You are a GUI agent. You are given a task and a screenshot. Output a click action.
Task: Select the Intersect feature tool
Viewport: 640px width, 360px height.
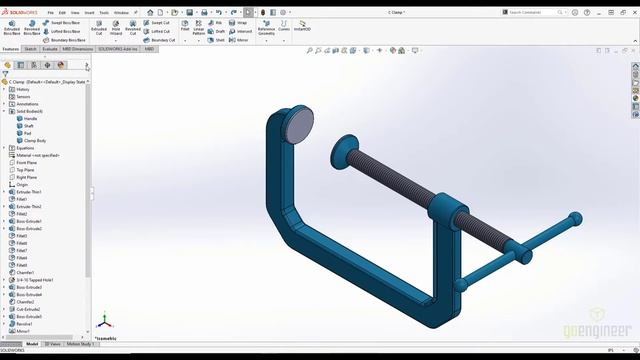tap(240, 31)
